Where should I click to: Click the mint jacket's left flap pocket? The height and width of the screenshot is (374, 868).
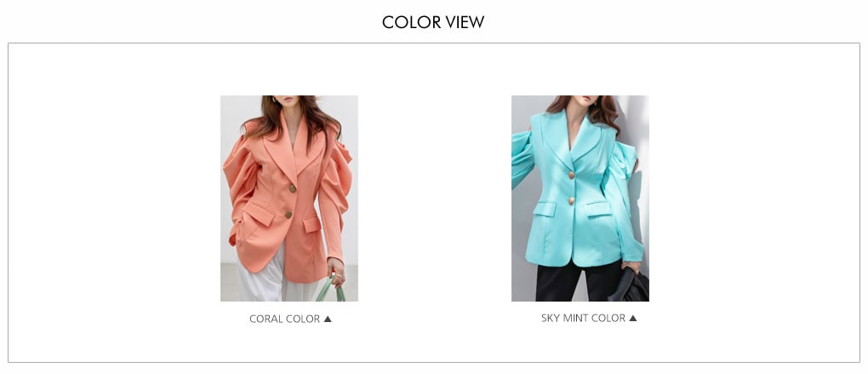(x=545, y=209)
